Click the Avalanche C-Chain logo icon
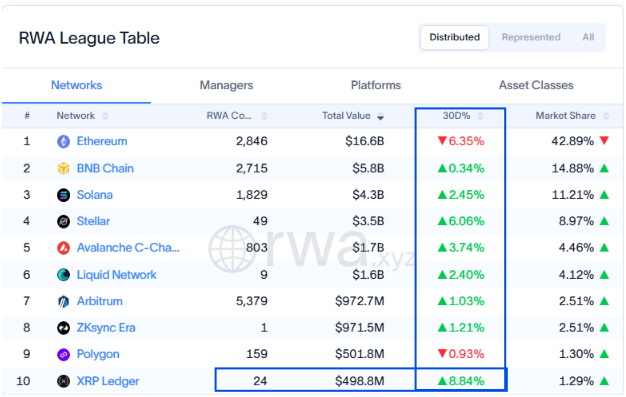 pyautogui.click(x=63, y=248)
